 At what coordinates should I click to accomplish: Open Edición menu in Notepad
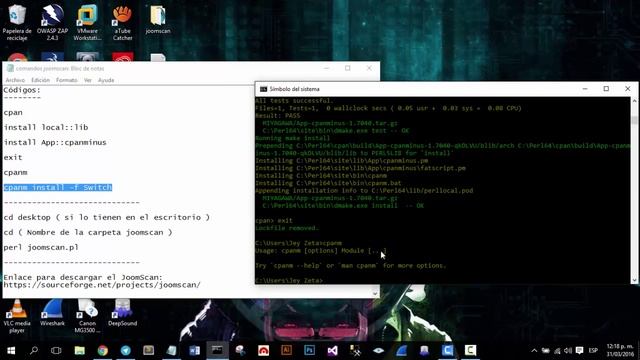tap(40, 80)
